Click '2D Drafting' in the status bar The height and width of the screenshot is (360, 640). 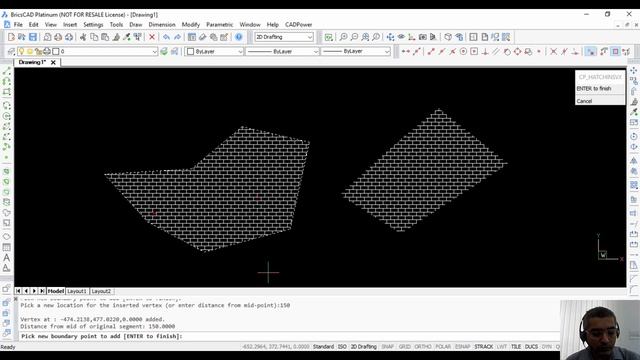point(364,347)
